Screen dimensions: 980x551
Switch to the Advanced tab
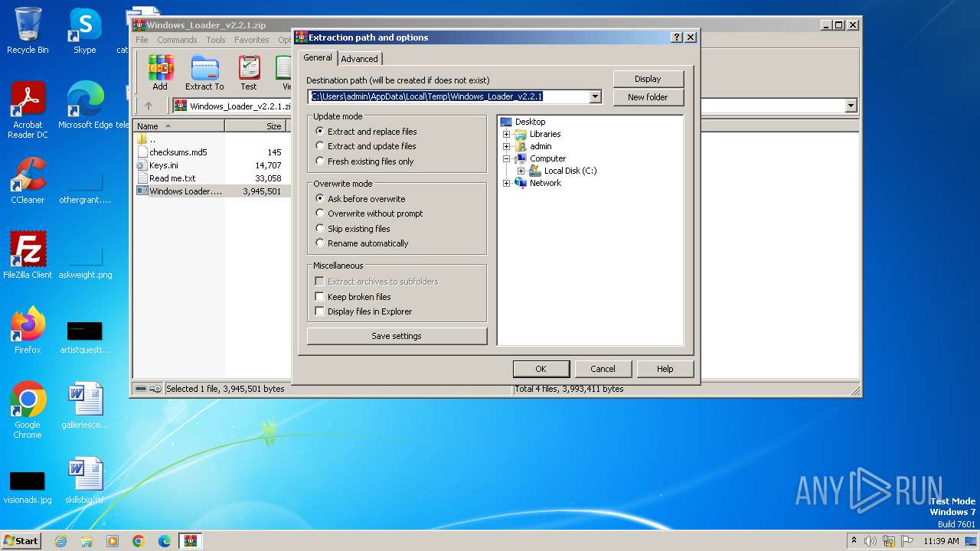359,59
